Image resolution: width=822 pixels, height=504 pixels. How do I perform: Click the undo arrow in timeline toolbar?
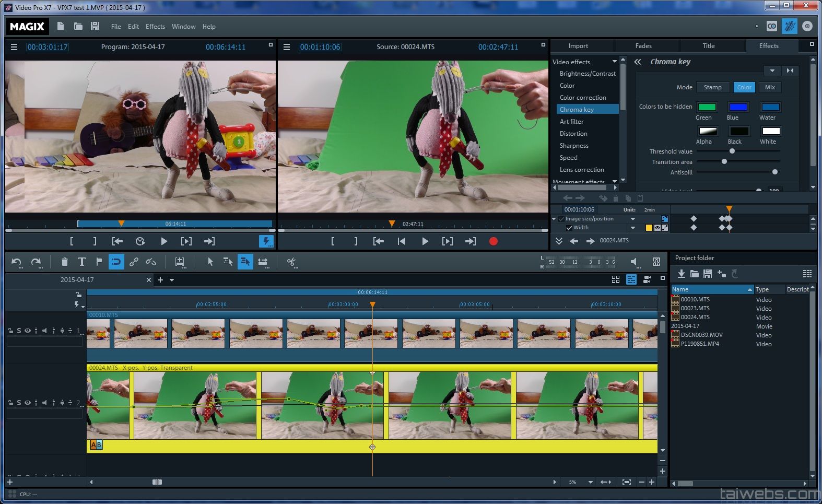[x=16, y=262]
